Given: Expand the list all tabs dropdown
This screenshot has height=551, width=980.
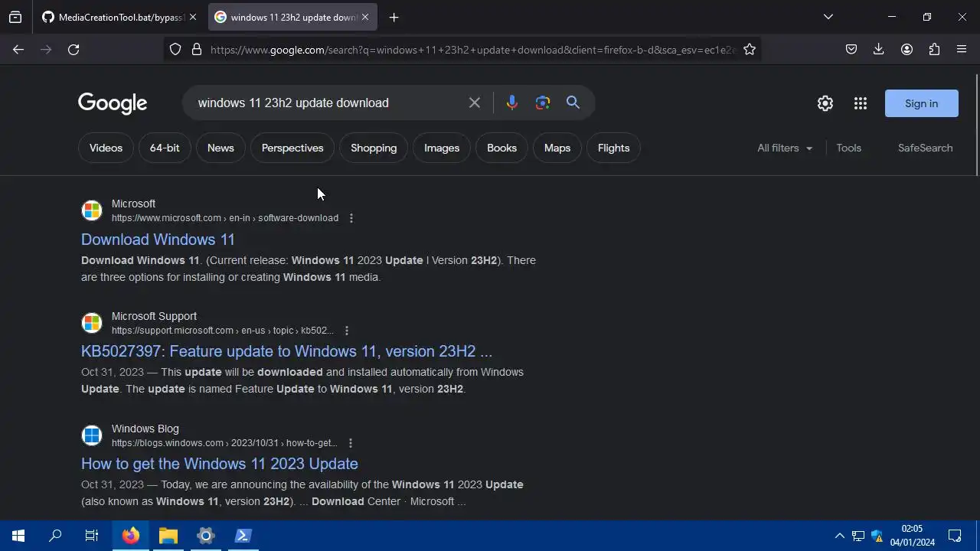Looking at the screenshot, I should (828, 17).
